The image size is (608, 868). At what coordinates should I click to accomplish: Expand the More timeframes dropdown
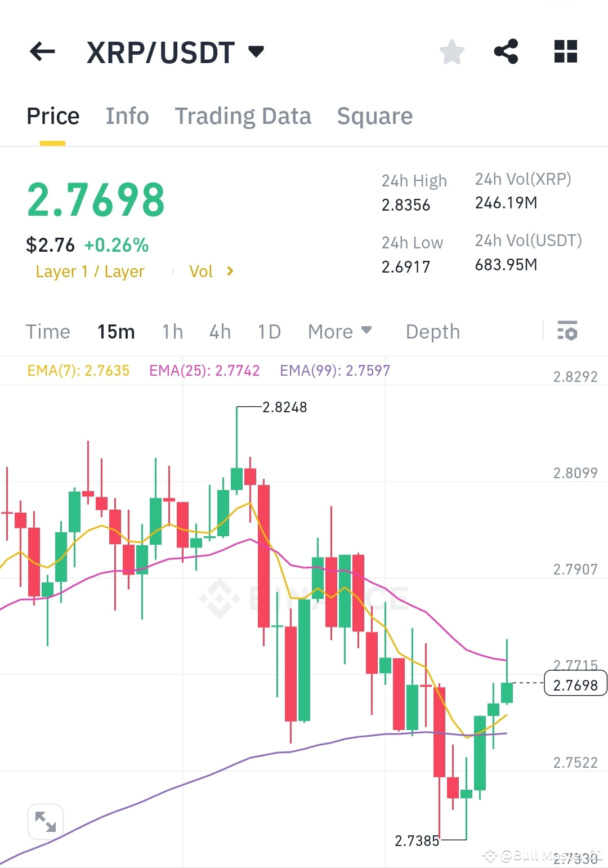339,332
